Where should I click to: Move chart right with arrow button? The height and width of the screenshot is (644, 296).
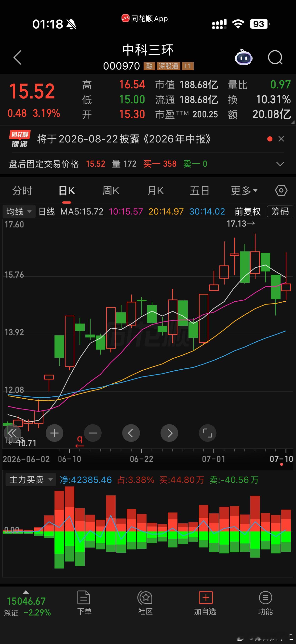tap(169, 433)
